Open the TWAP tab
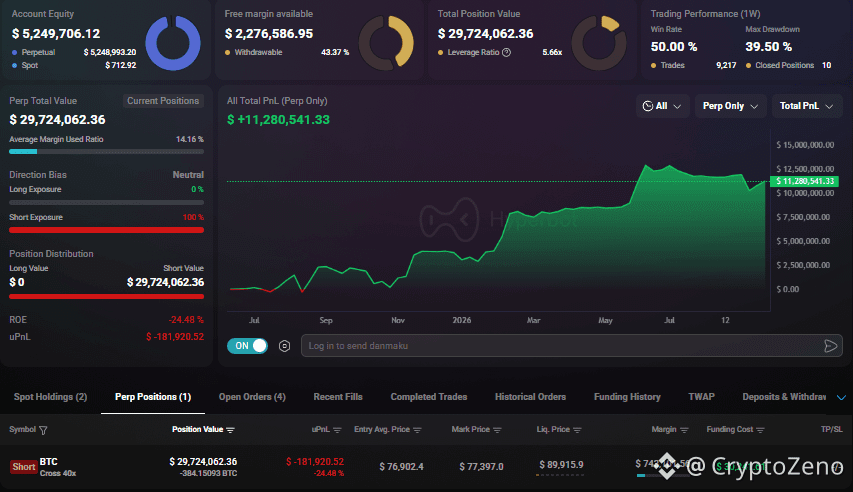 pyautogui.click(x=701, y=397)
